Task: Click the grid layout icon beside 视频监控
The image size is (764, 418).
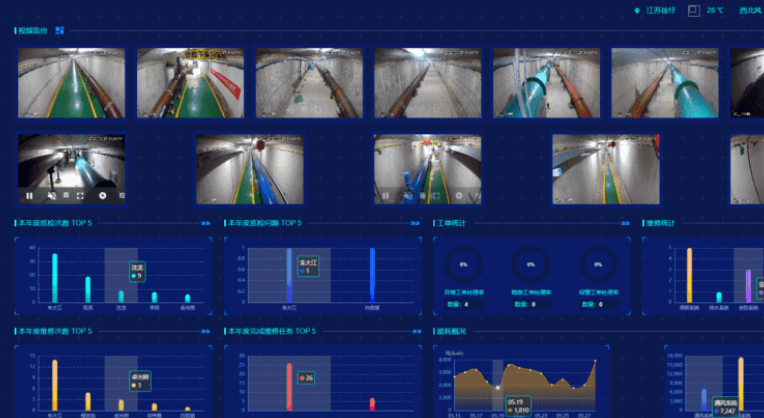Action: click(59, 31)
